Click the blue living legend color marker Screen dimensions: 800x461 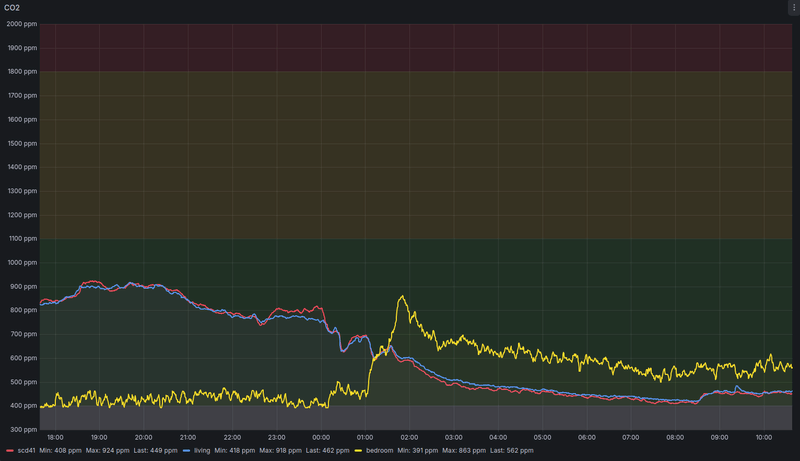(184, 451)
